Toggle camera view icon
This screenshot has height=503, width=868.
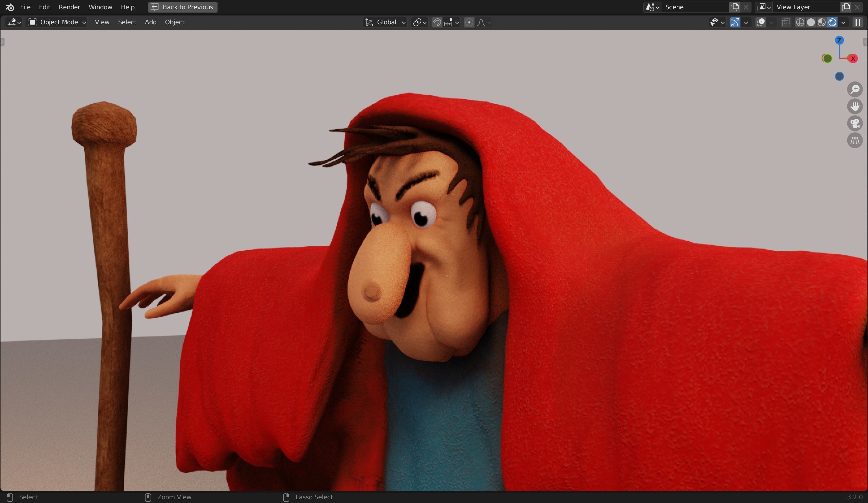[854, 124]
